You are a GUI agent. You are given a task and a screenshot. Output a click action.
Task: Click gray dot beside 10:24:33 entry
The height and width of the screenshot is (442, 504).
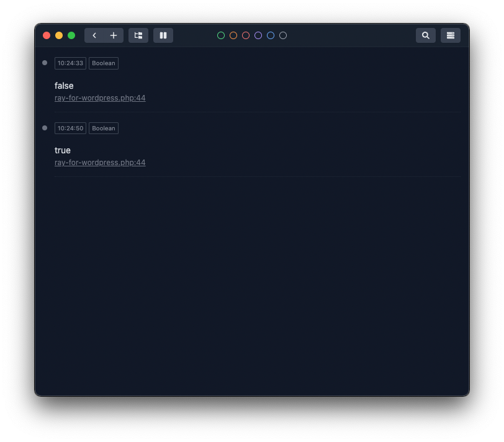point(45,63)
